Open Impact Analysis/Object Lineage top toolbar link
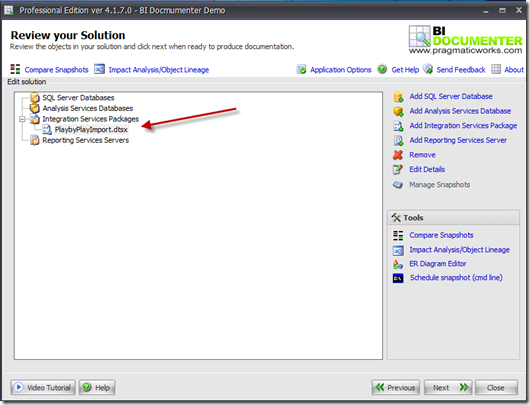 coord(159,70)
